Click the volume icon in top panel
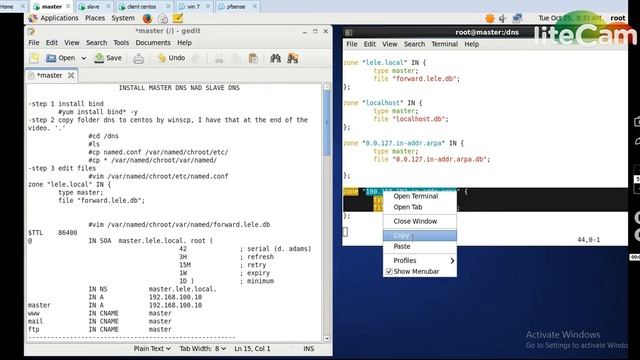 503,18
